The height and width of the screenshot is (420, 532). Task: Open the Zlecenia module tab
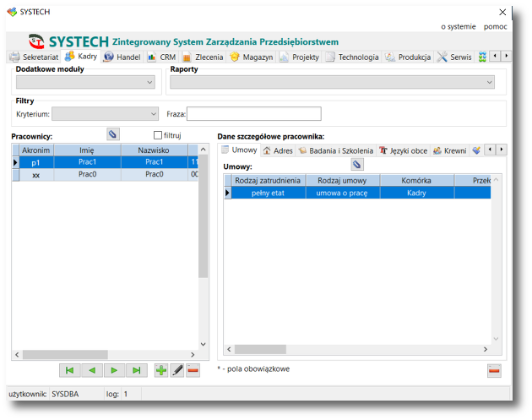pyautogui.click(x=203, y=57)
